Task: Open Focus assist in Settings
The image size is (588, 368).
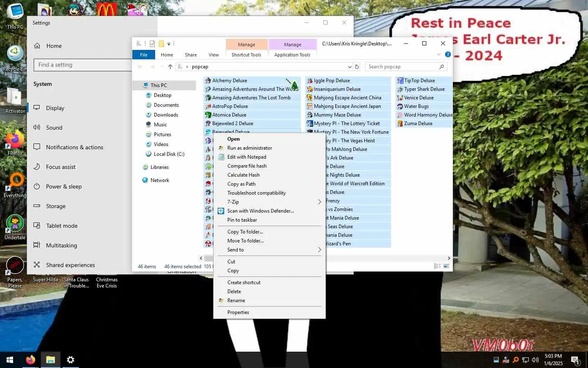Action: (61, 167)
